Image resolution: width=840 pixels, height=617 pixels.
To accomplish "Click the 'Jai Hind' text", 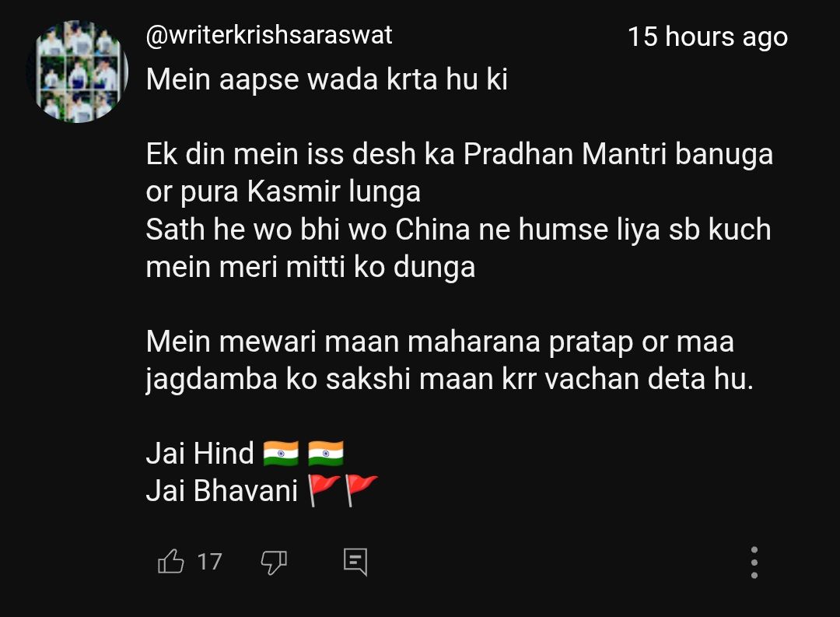I will (199, 454).
